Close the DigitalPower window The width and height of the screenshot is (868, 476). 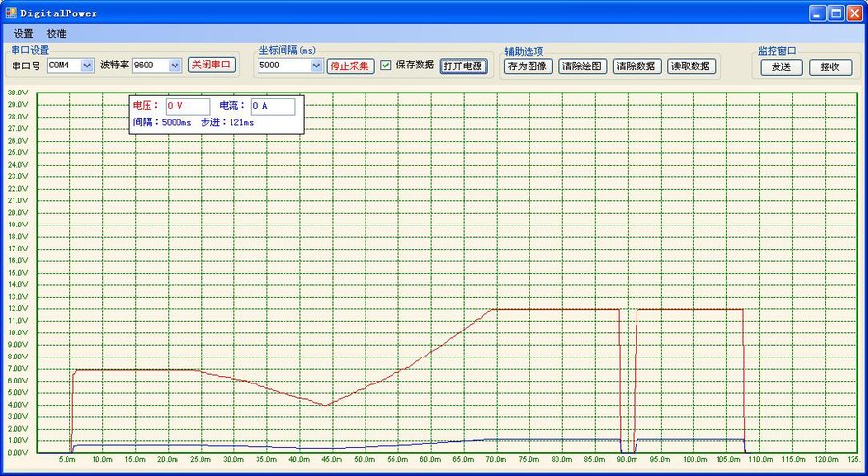point(854,13)
